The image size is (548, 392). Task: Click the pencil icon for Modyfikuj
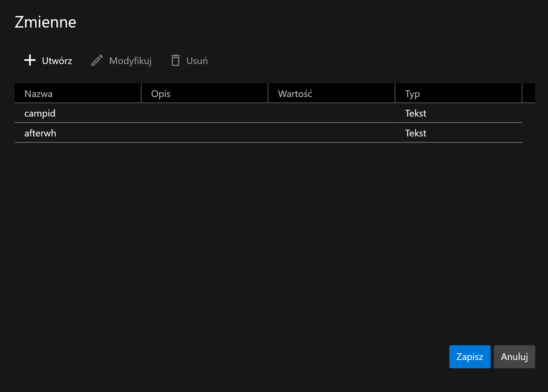pyautogui.click(x=97, y=60)
